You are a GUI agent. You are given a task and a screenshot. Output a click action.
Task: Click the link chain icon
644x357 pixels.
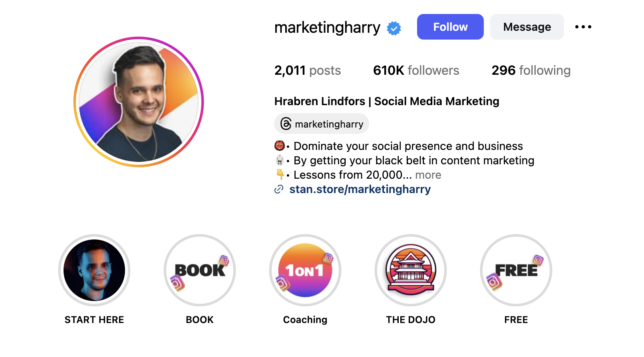(x=279, y=189)
